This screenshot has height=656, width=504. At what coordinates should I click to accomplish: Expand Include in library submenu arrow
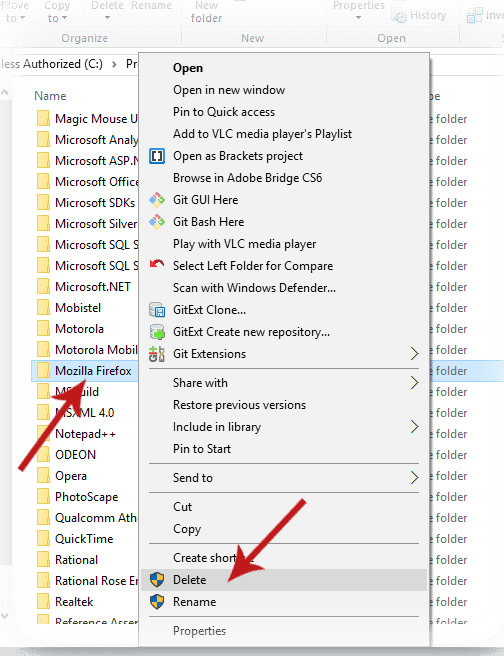[414, 427]
